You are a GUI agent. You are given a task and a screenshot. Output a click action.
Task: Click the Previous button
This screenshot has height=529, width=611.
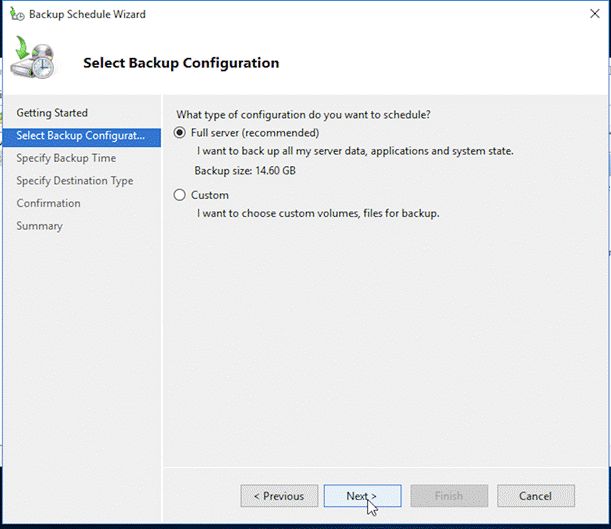click(279, 496)
